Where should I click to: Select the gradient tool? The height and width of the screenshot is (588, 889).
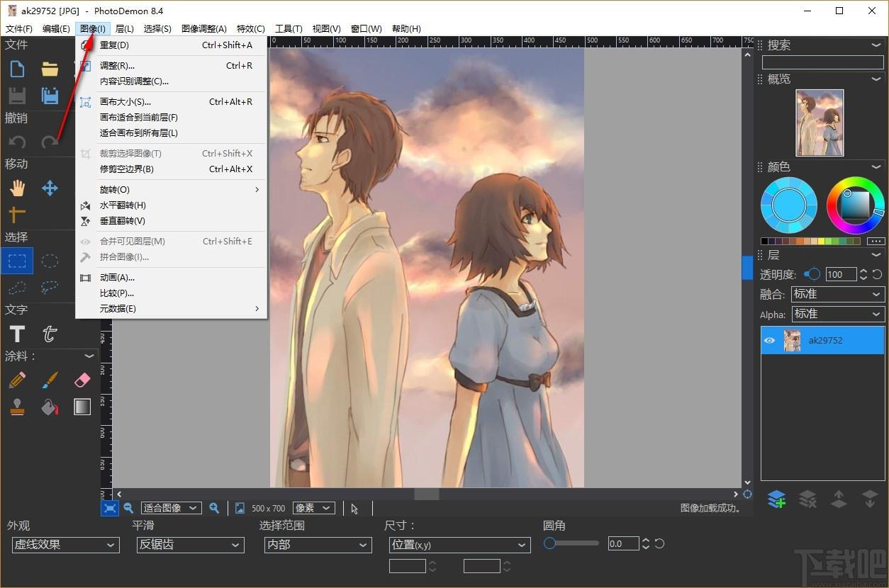pyautogui.click(x=82, y=407)
